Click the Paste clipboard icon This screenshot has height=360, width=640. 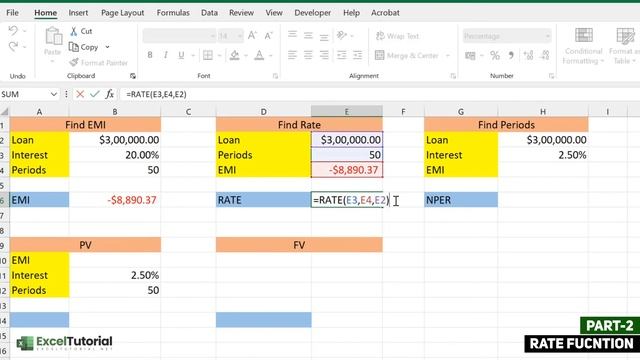[53, 37]
